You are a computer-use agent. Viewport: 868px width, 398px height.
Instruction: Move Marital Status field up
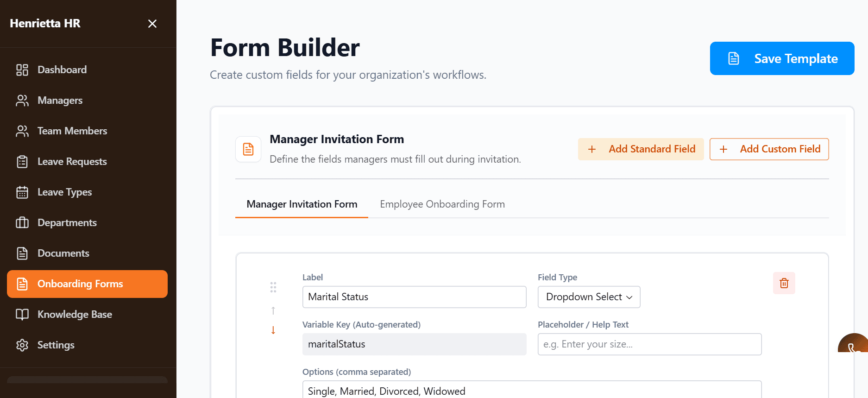pyautogui.click(x=273, y=310)
